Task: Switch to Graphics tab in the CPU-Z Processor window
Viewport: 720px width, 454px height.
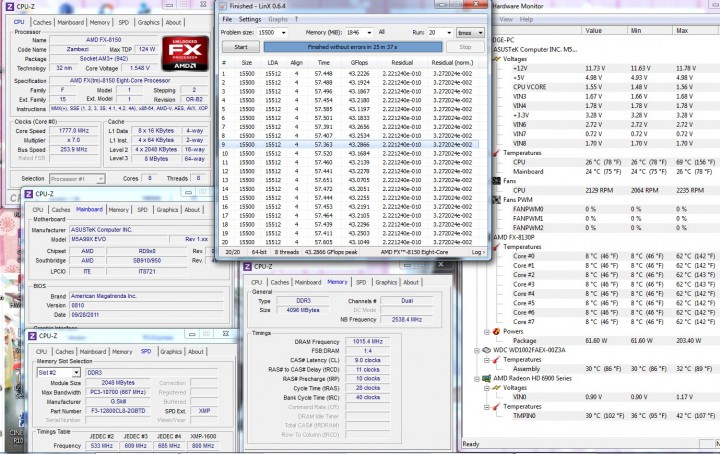Action: [x=148, y=22]
